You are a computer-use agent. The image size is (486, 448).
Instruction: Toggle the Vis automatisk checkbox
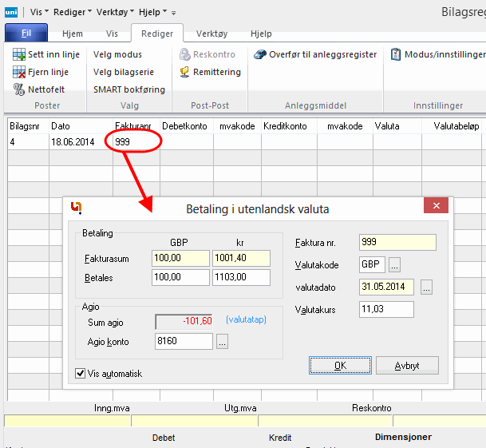tap(80, 373)
